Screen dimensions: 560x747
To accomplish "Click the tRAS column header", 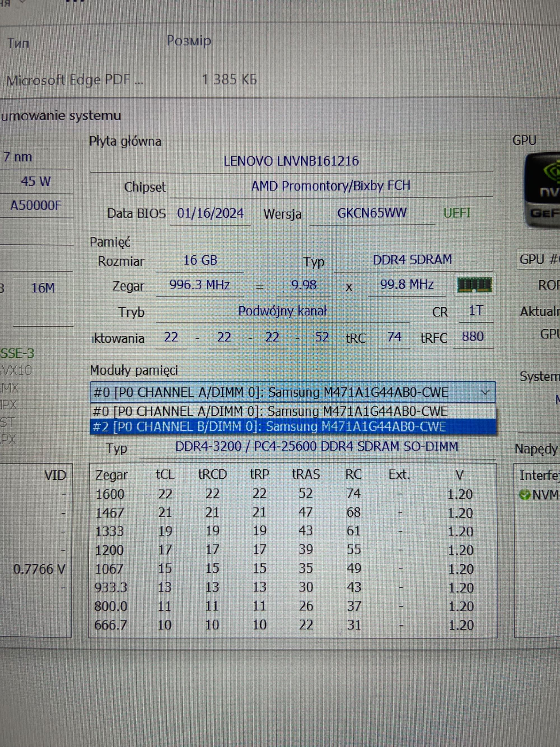I will pyautogui.click(x=306, y=474).
